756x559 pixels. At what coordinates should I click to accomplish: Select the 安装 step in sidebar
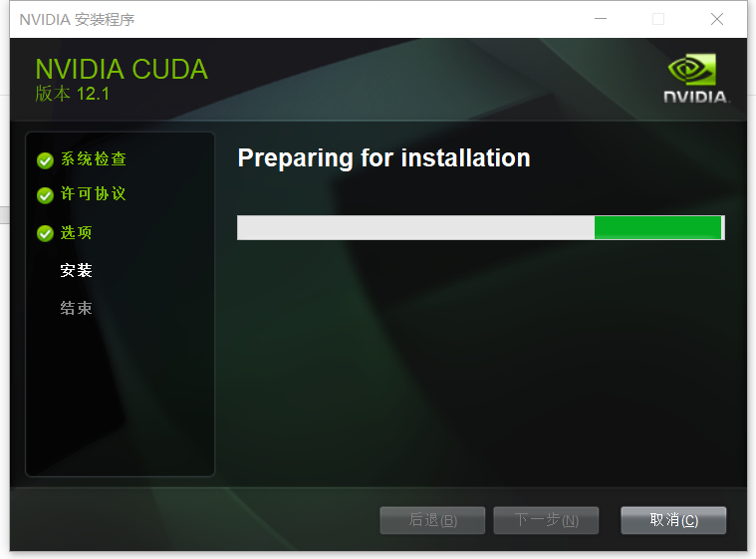pos(76,270)
